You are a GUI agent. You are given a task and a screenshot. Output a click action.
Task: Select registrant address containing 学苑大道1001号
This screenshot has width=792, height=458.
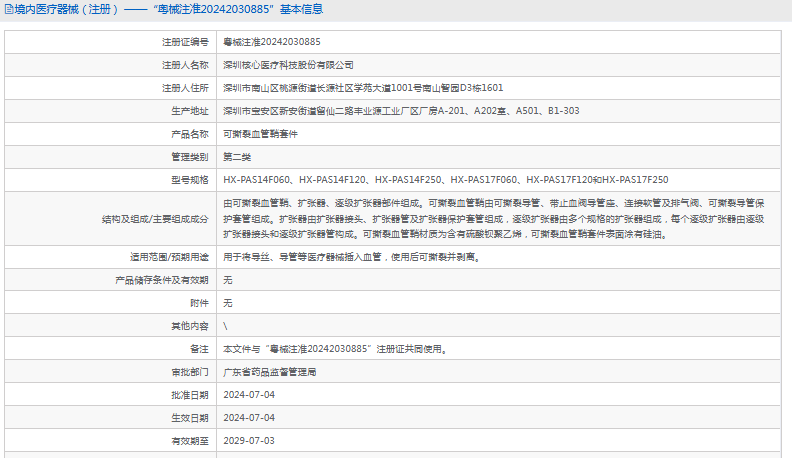click(363, 88)
